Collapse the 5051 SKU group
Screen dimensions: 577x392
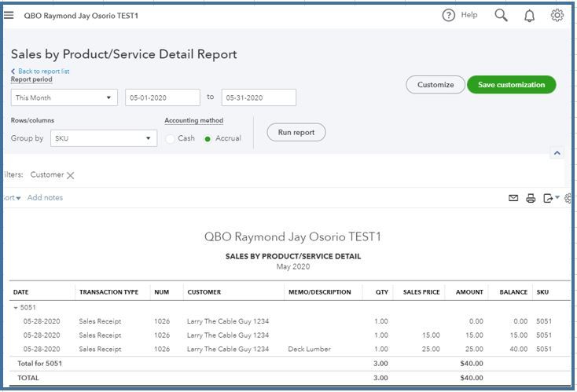click(17, 308)
